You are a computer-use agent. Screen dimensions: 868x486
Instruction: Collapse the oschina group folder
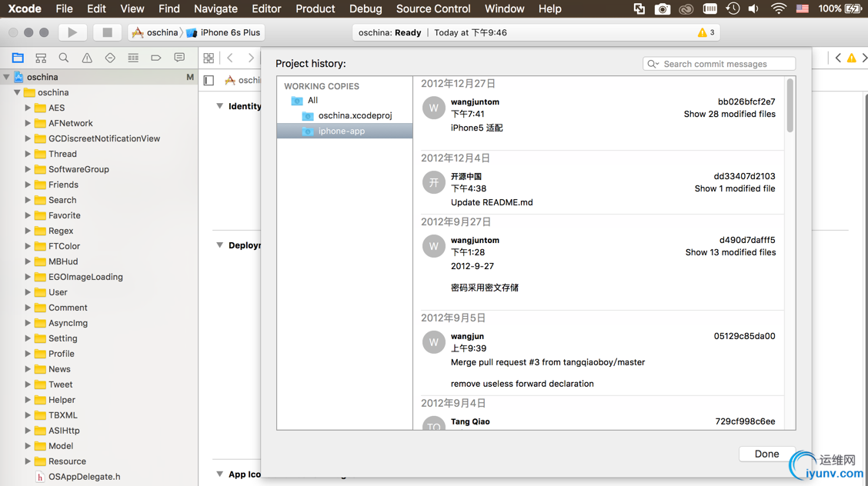point(17,92)
